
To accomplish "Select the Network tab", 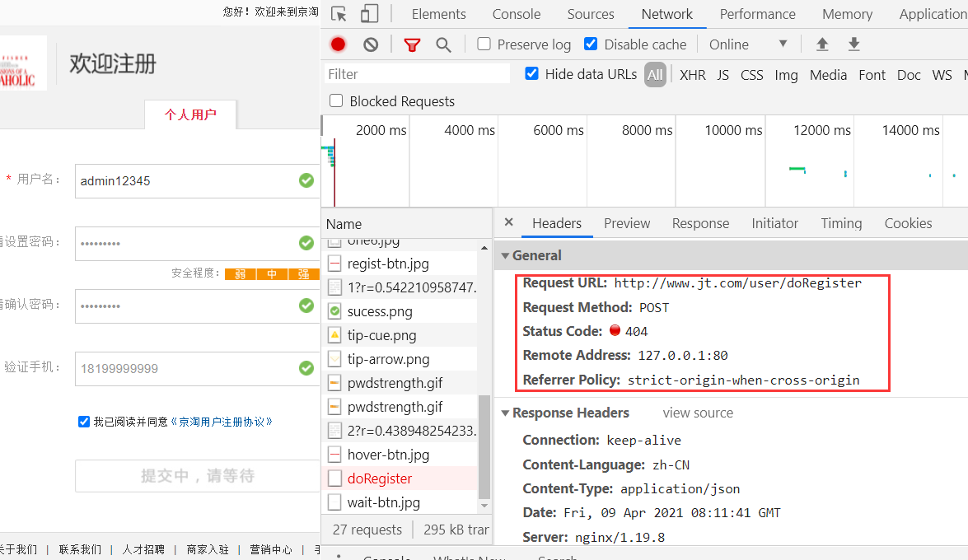I will pyautogui.click(x=666, y=14).
